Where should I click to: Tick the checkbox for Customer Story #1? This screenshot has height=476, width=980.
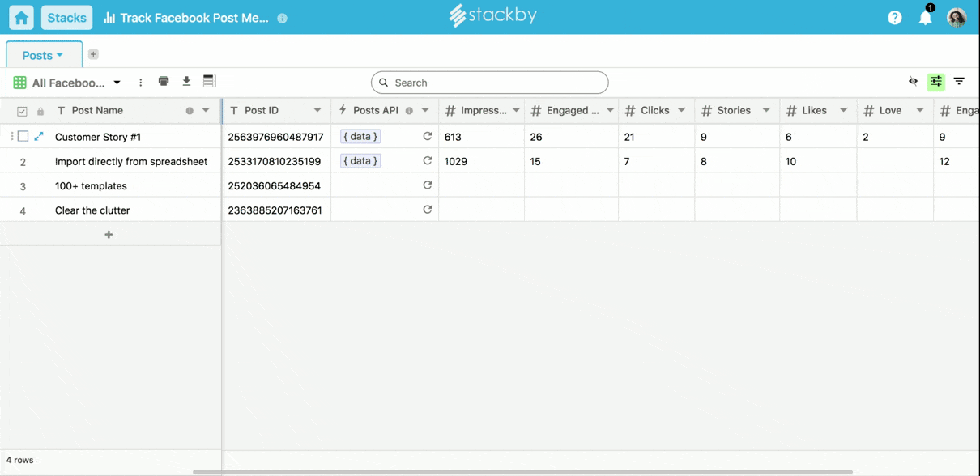coord(23,137)
